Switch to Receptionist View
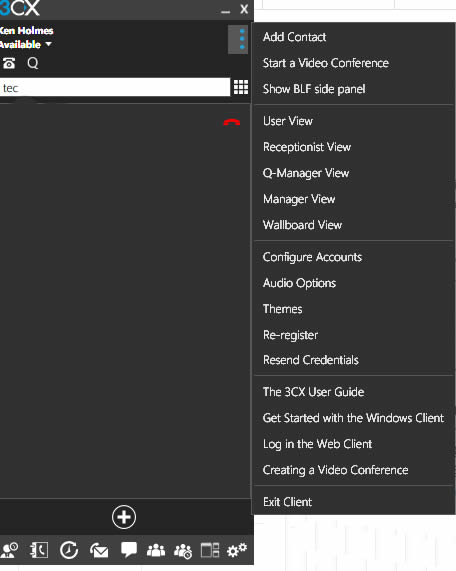 tap(307, 147)
